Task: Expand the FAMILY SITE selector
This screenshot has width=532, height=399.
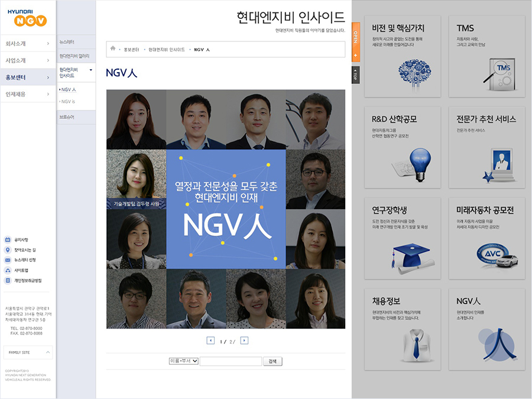Action: tap(28, 352)
